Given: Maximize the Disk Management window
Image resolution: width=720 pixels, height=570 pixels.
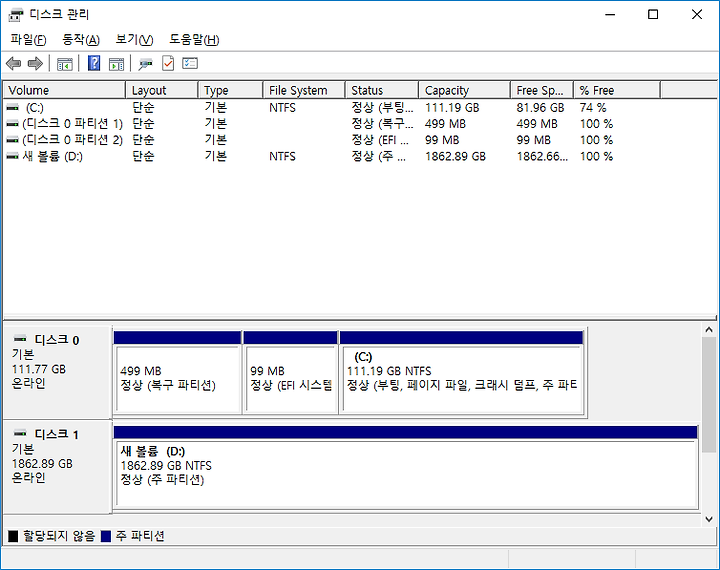Looking at the screenshot, I should pyautogui.click(x=653, y=14).
